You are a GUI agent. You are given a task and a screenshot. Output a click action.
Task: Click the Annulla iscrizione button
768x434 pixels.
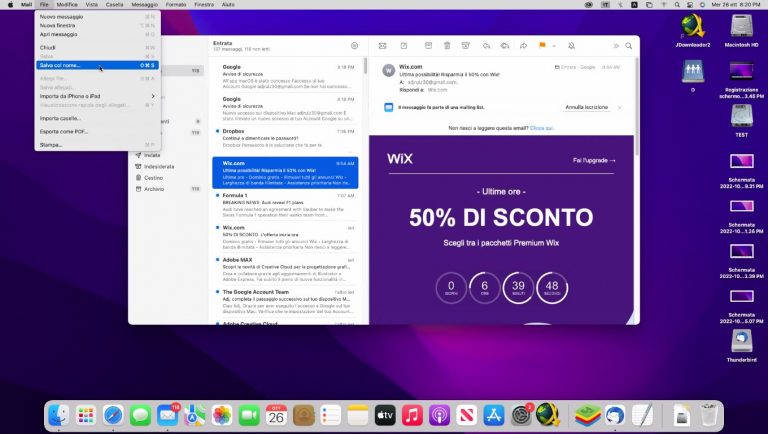tap(586, 107)
